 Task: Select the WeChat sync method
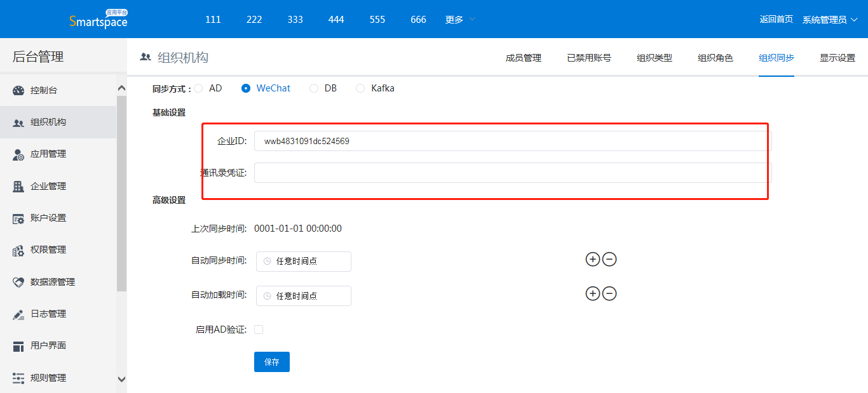246,88
